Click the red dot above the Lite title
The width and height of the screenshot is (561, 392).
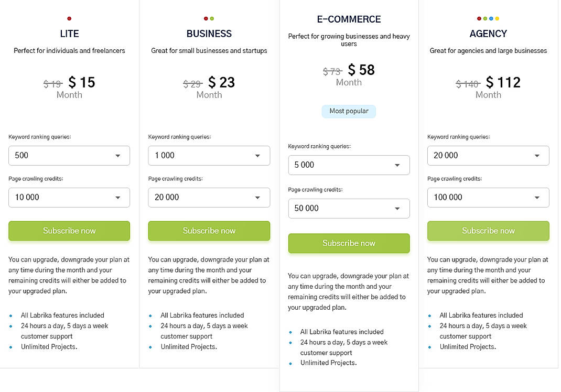[x=69, y=18]
